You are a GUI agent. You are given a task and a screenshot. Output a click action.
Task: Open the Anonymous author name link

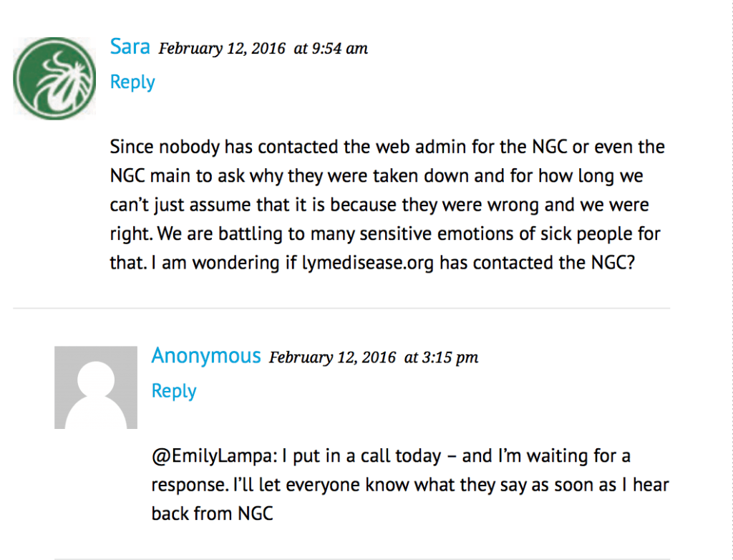point(205,356)
